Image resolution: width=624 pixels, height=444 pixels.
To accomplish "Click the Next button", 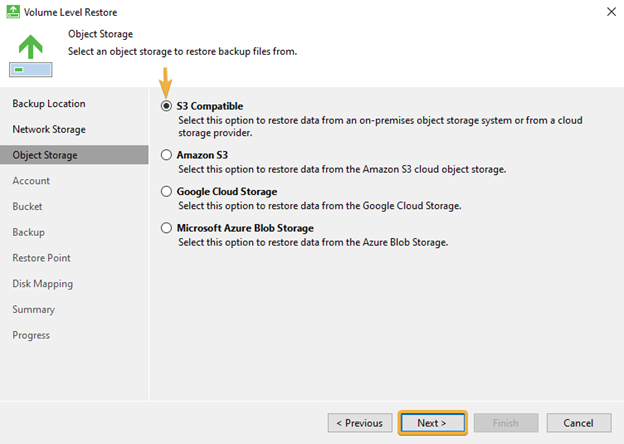I will pyautogui.click(x=432, y=423).
